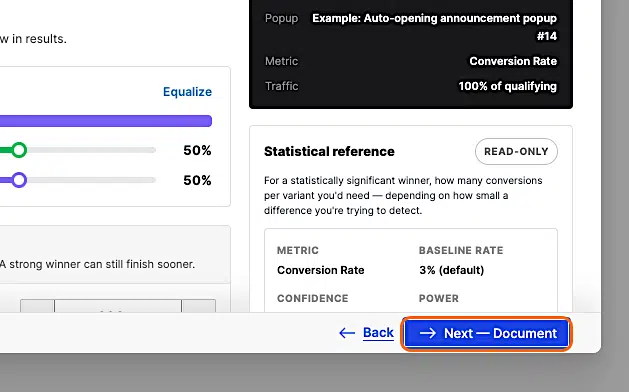The width and height of the screenshot is (629, 392).
Task: Click the Conversion Rate value in summary card
Action: (513, 61)
